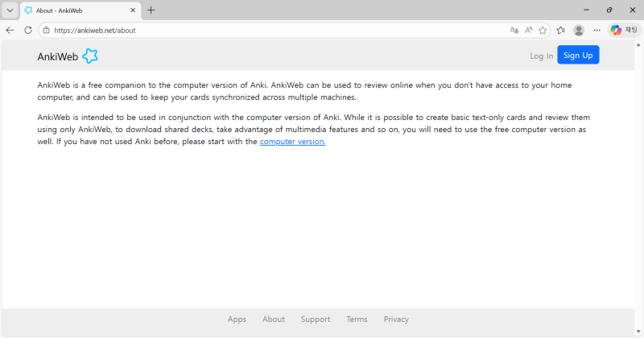Open Apps in the footer

(237, 319)
